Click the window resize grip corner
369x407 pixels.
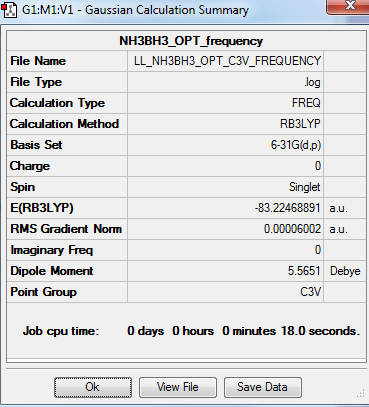pos(360,394)
